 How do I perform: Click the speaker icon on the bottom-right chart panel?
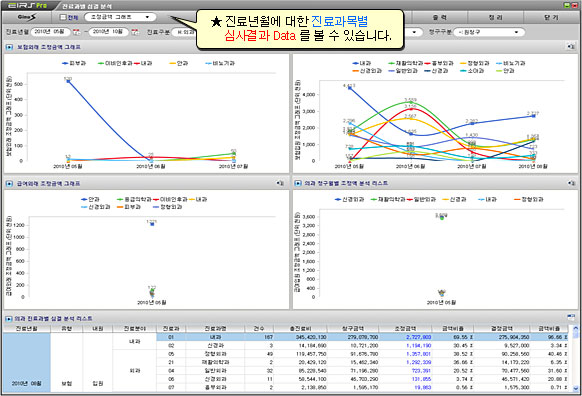pos(571,183)
